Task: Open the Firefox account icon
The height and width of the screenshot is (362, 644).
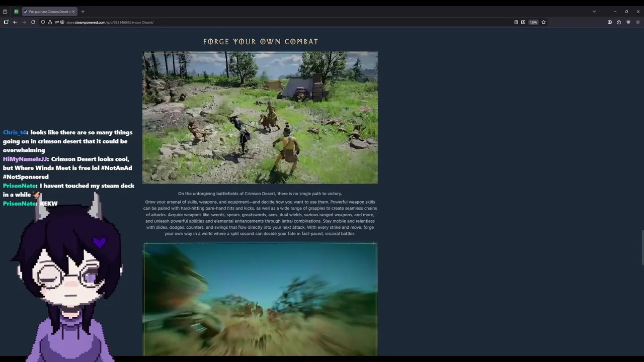Action: pos(610,22)
